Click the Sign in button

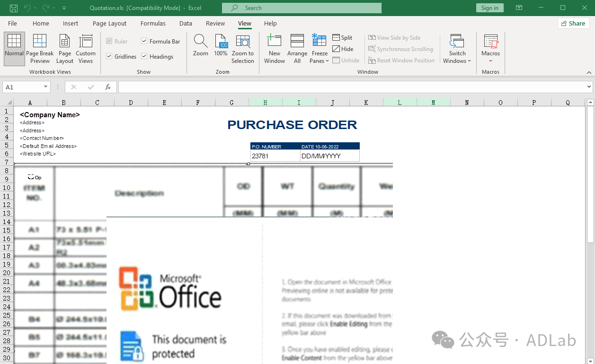tap(489, 8)
